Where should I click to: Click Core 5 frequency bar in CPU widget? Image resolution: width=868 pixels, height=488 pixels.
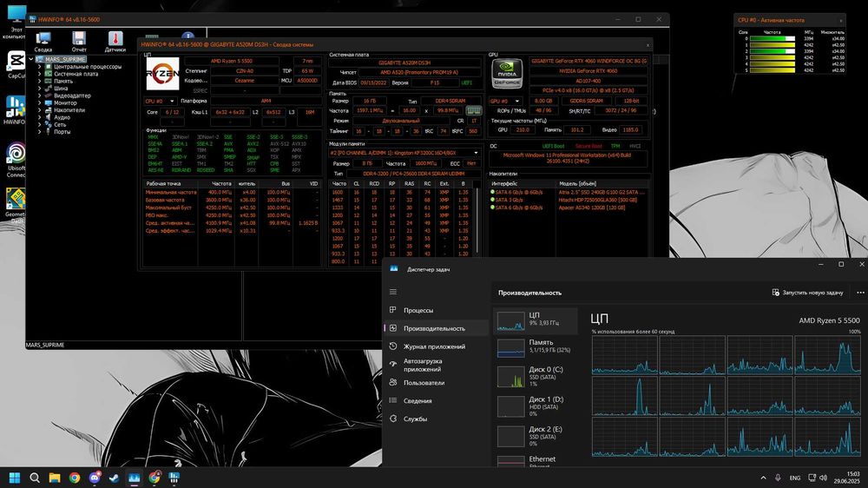point(773,70)
